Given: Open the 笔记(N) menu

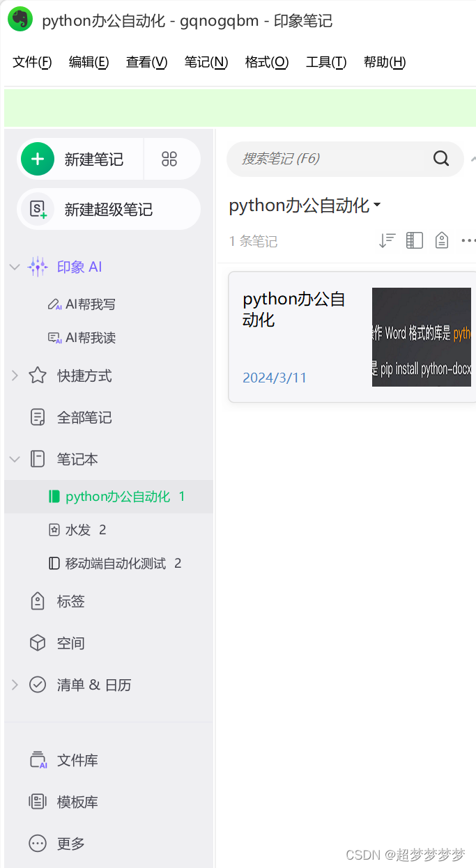Looking at the screenshot, I should (206, 62).
